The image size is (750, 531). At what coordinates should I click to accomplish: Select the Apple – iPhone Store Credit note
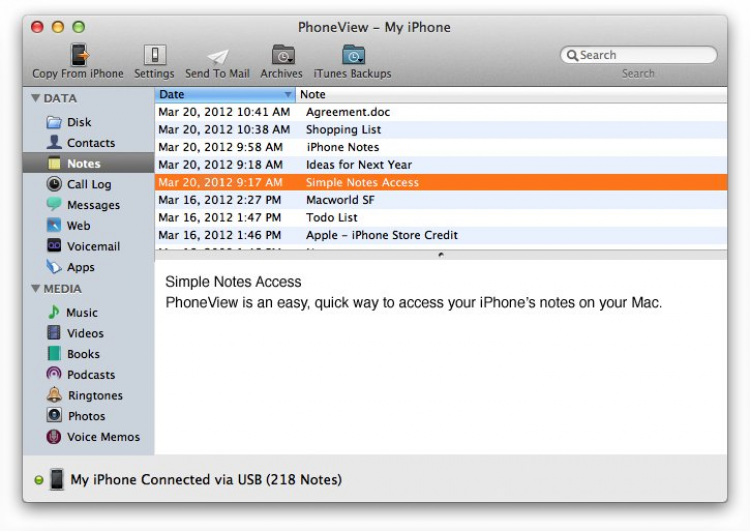[x=441, y=235]
